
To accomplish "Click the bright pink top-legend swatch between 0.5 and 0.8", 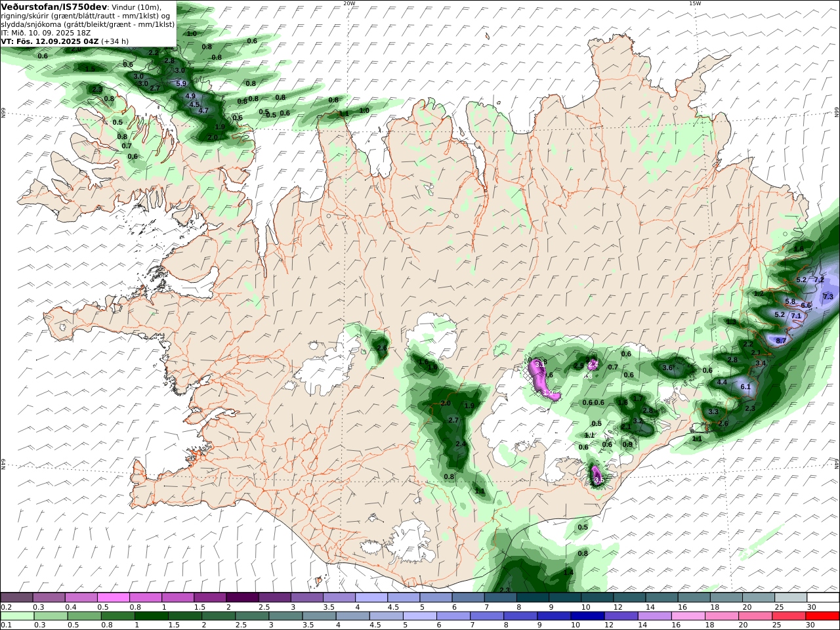I will coord(113,597).
